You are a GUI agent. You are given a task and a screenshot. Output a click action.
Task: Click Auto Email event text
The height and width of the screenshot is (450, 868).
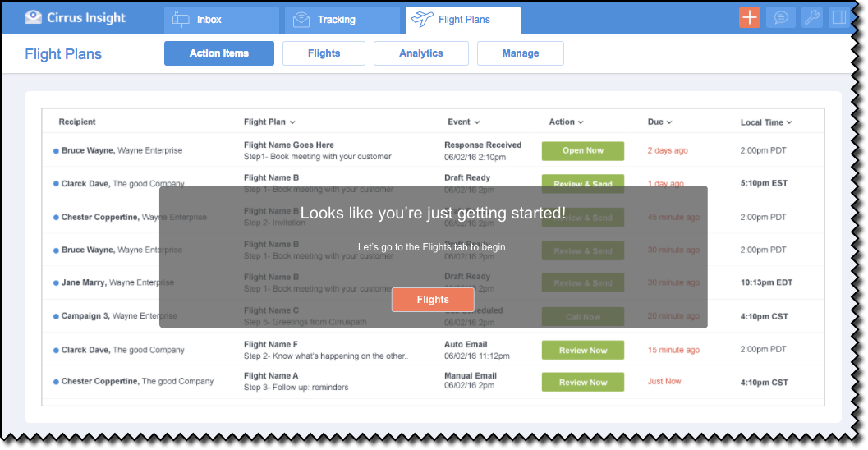466,344
